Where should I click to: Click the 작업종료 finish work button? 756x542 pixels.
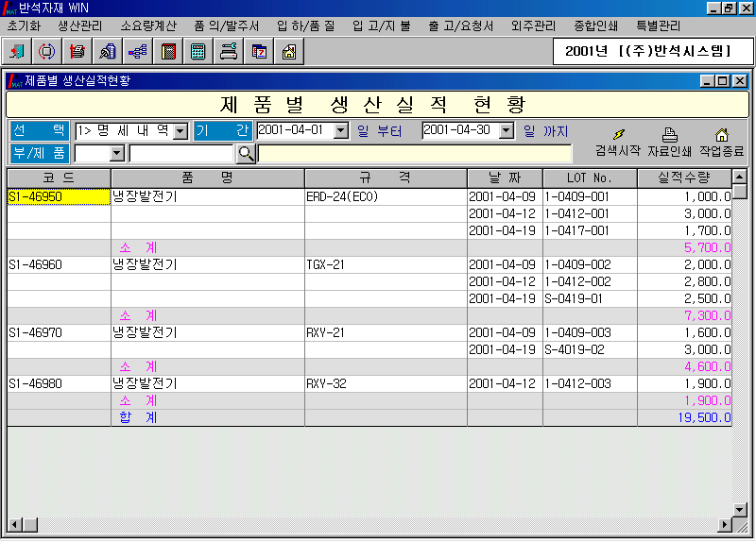721,142
